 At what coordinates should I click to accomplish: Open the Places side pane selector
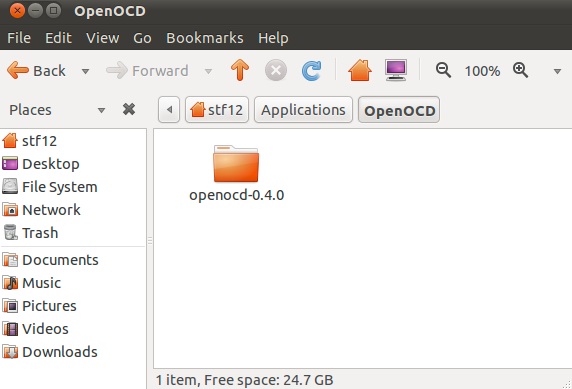pyautogui.click(x=57, y=110)
